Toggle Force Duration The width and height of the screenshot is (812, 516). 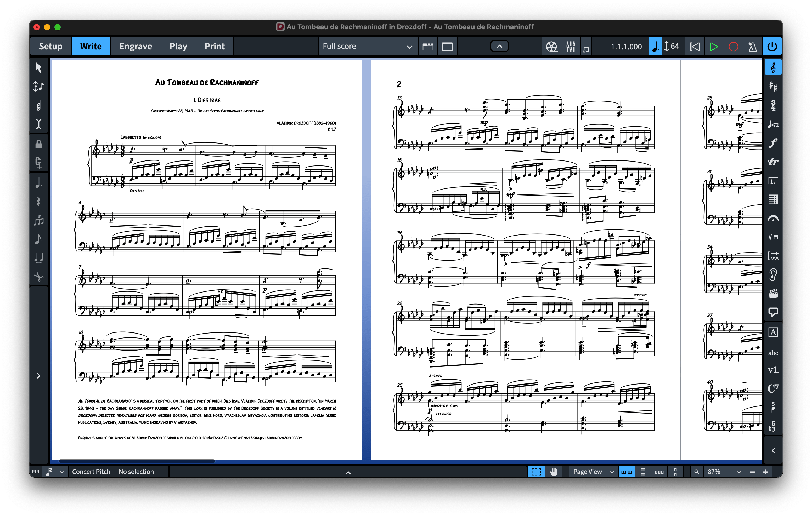coord(39,163)
